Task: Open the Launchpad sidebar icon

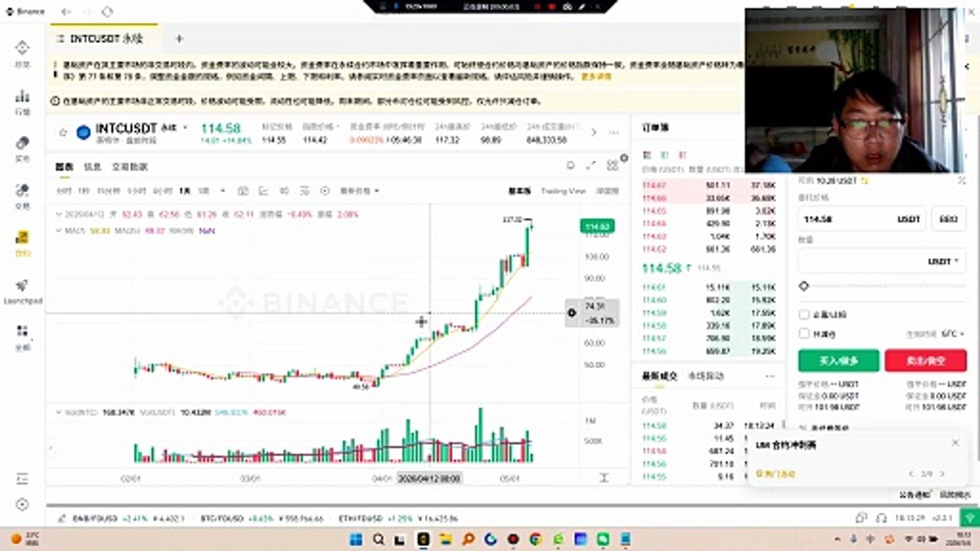Action: tap(22, 285)
